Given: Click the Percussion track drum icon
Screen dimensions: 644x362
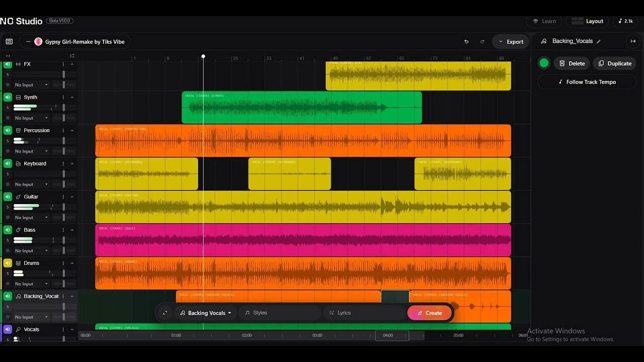Looking at the screenshot, I should pos(19,130).
